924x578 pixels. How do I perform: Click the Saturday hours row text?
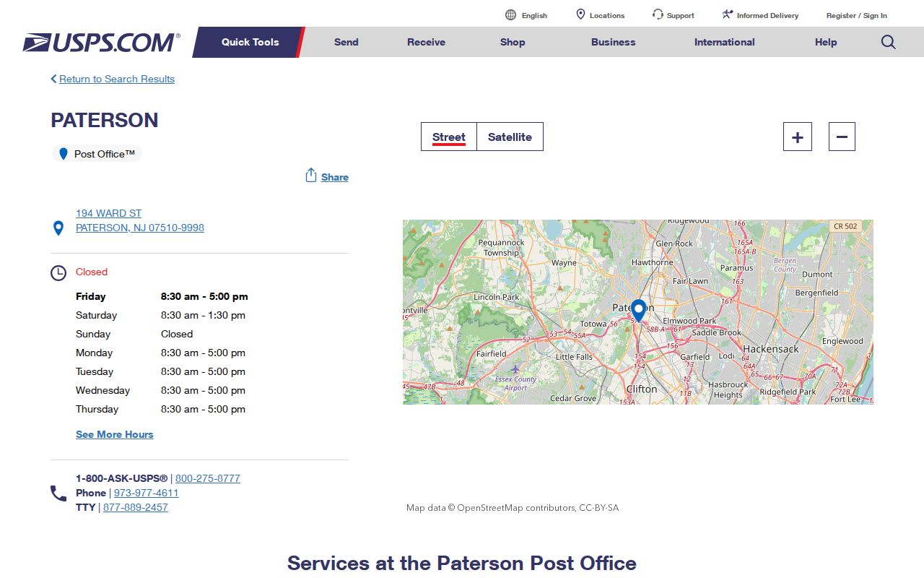[x=160, y=315]
